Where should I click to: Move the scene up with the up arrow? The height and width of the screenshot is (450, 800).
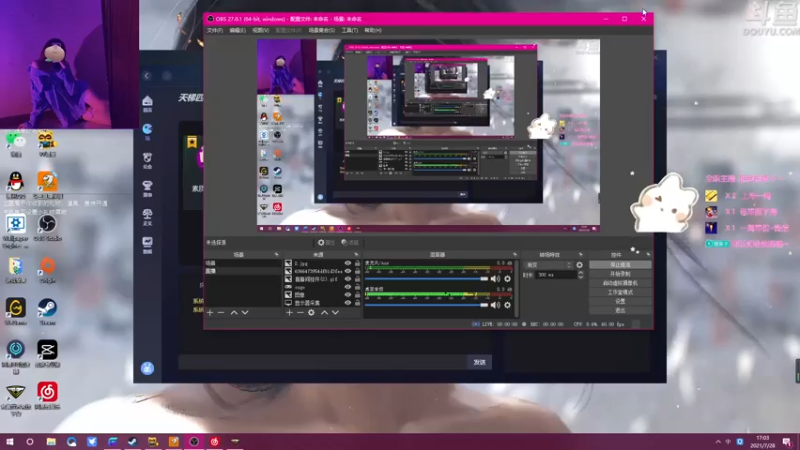pyautogui.click(x=234, y=312)
